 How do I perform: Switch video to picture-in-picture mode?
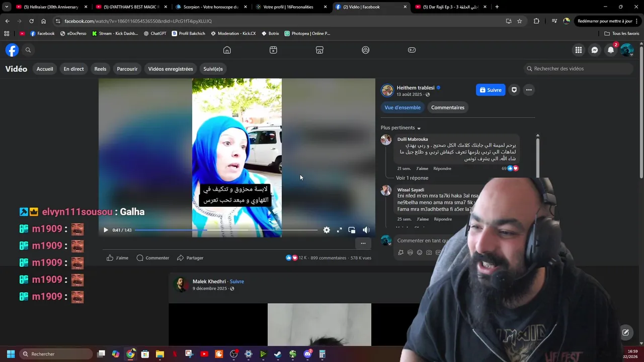click(352, 230)
